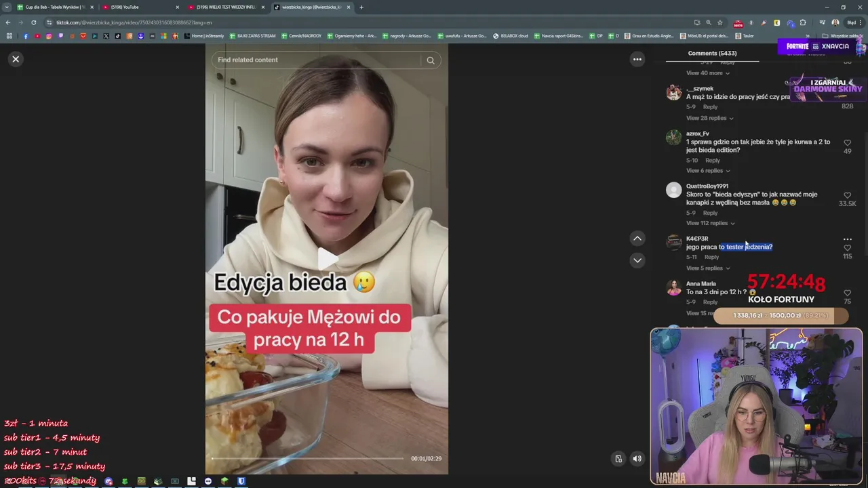This screenshot has width=868, height=488.
Task: Like Anna Maria's comment
Action: pyautogui.click(x=847, y=293)
